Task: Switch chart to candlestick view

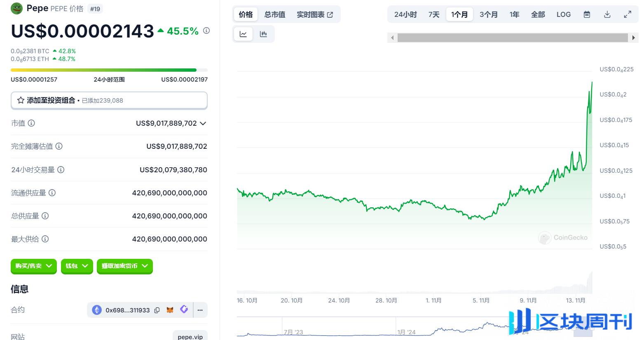Action: (263, 34)
